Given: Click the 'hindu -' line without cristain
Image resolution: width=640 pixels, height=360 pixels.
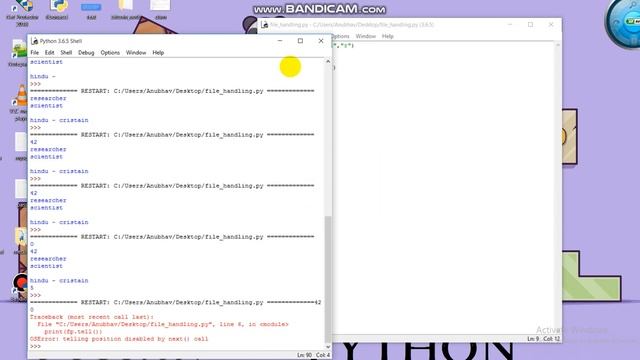Looking at the screenshot, I should (42, 76).
